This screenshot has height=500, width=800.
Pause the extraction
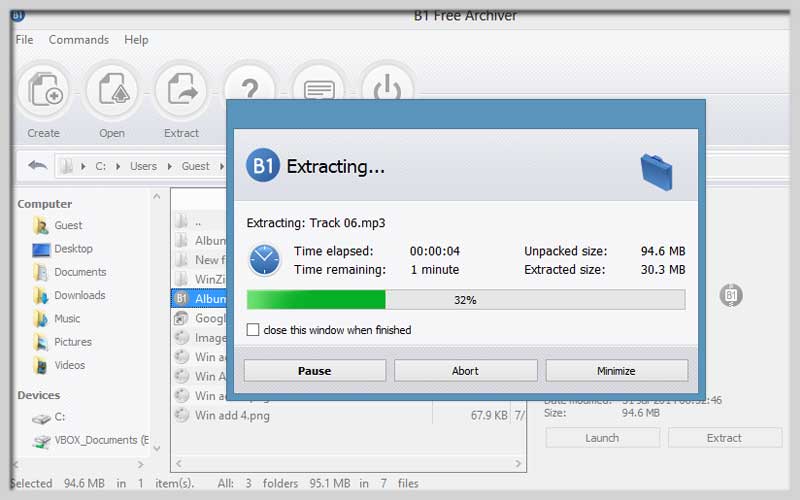click(x=315, y=370)
